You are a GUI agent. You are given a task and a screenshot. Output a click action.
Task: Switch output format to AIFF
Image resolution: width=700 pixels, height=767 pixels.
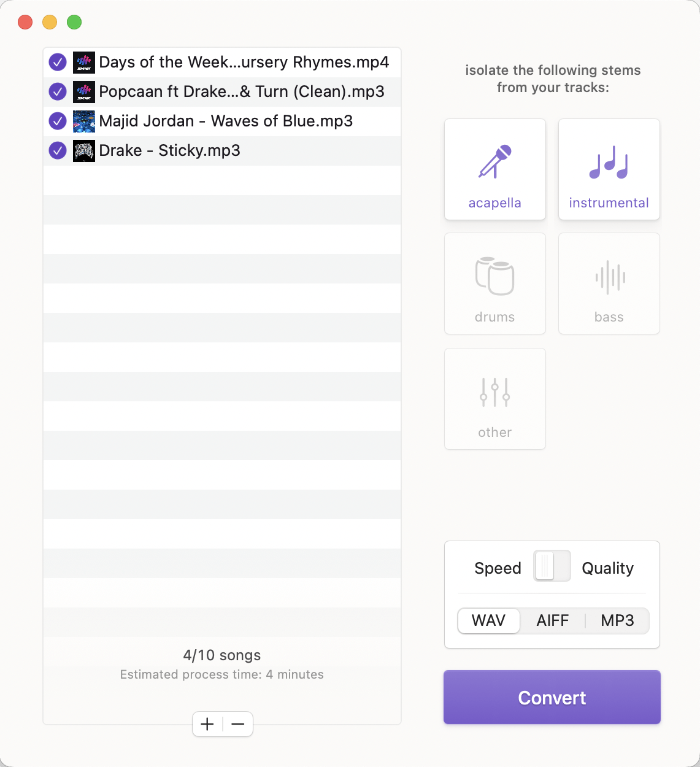tap(552, 620)
